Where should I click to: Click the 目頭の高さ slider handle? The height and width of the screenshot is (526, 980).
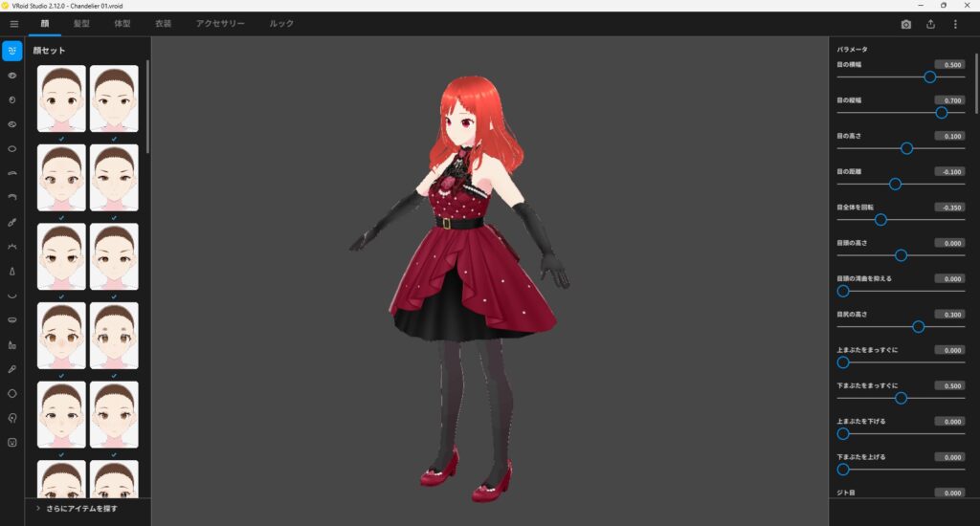[901, 255]
